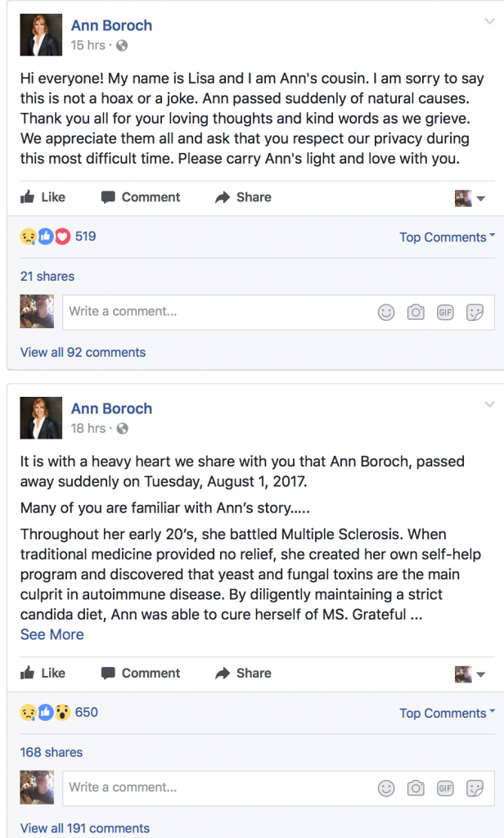The height and width of the screenshot is (838, 504).
Task: Open options chevron on the 18 hrs post
Action: (x=489, y=404)
